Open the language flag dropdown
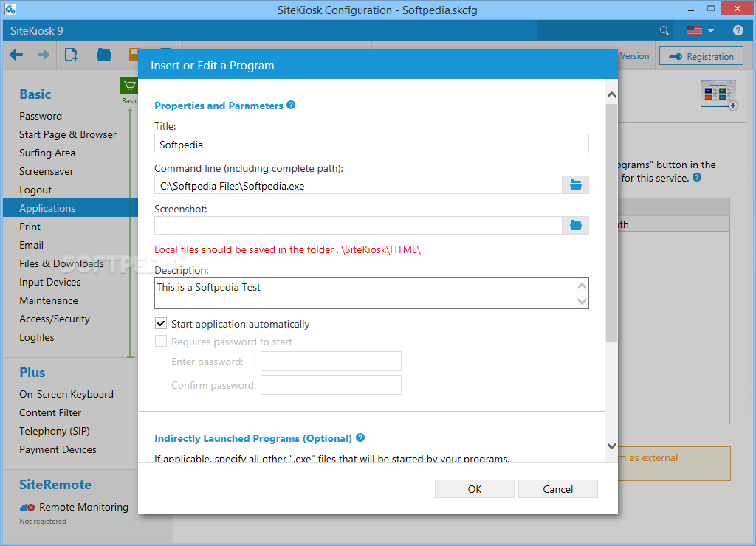 700,30
